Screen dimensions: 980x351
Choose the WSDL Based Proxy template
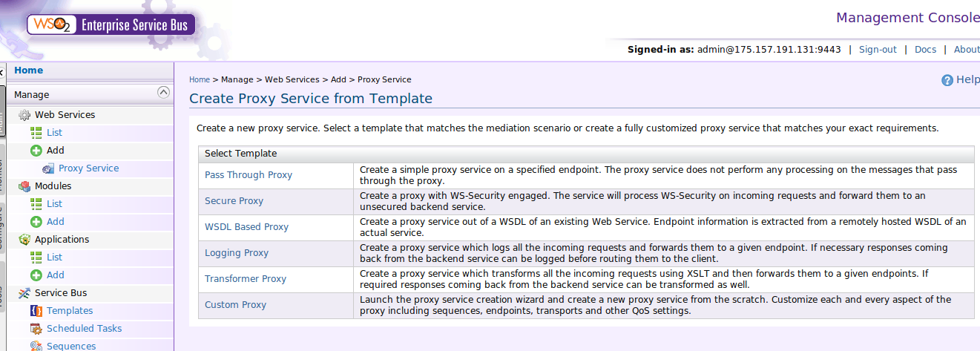246,227
